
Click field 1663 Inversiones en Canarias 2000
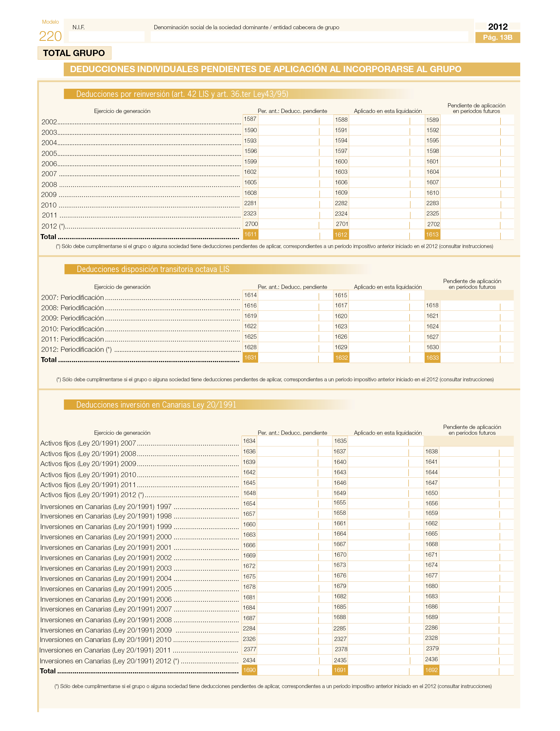click(x=295, y=535)
